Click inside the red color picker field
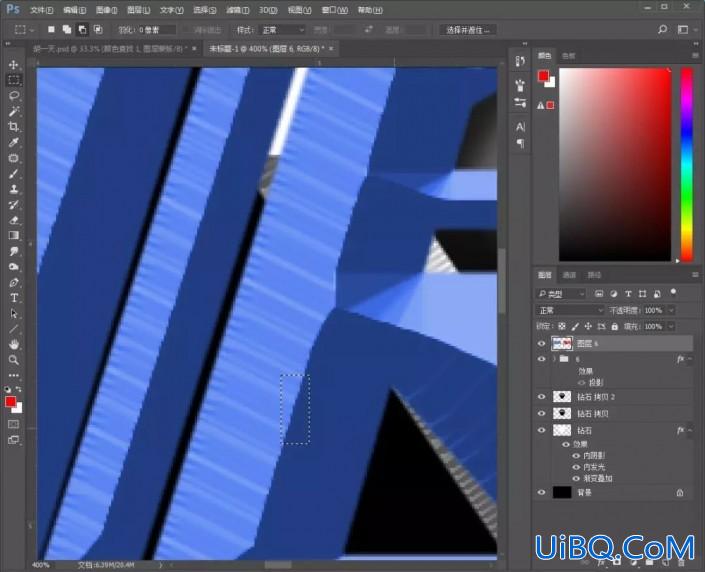Image resolution: width=705 pixels, height=572 pixels. click(615, 164)
